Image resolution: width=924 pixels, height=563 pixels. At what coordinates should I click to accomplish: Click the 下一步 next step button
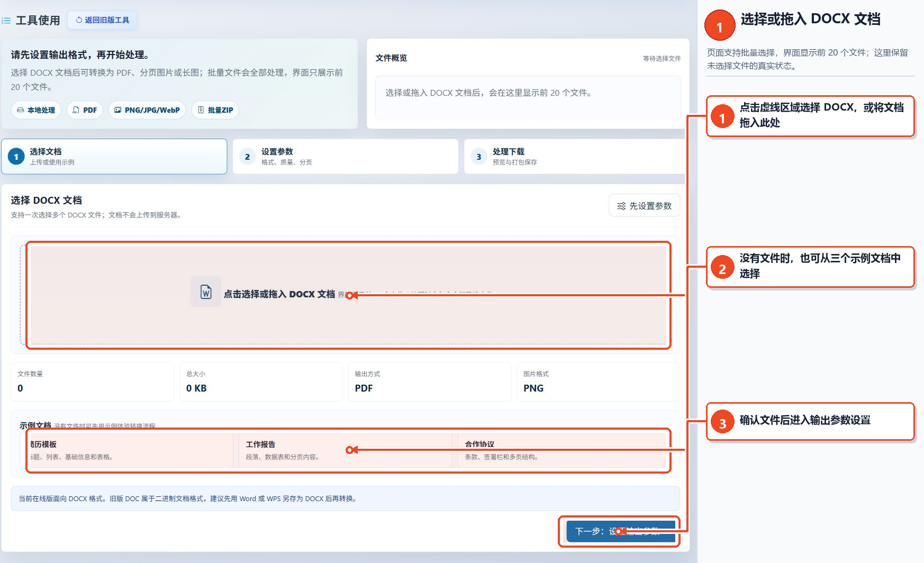tap(621, 531)
